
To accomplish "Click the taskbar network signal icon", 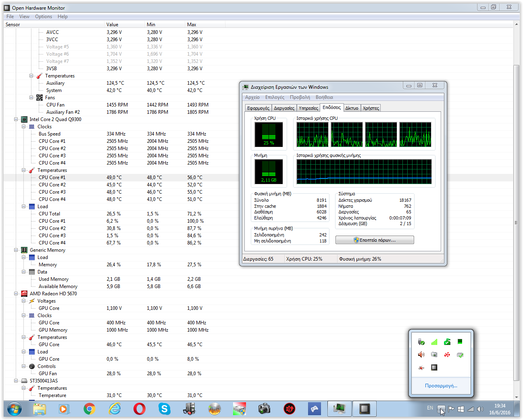I will pyautogui.click(x=471, y=409).
